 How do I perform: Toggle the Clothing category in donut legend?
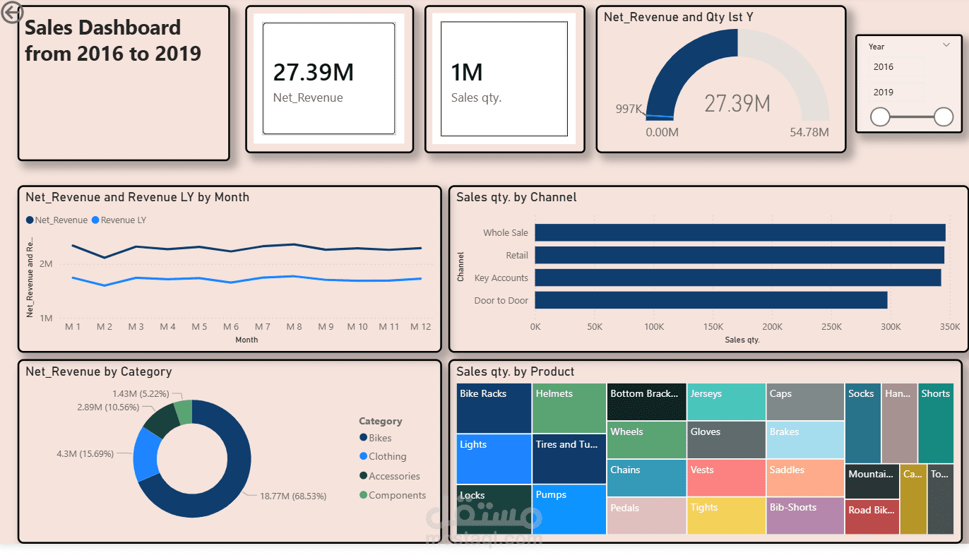383,456
